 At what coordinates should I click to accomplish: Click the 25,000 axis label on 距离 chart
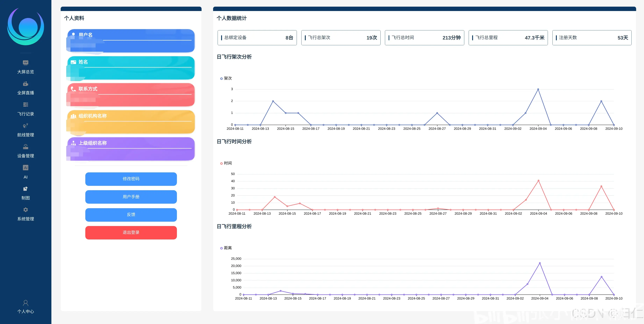[236, 259]
